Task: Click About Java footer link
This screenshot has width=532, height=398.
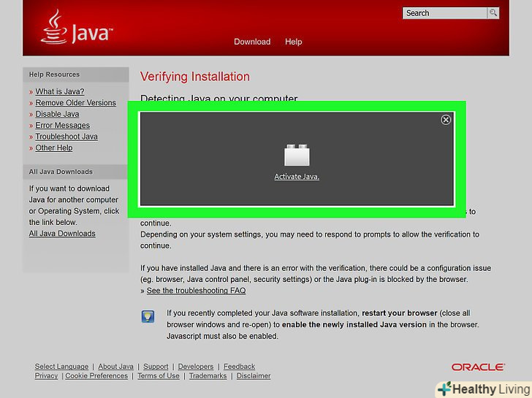Action: click(x=115, y=367)
